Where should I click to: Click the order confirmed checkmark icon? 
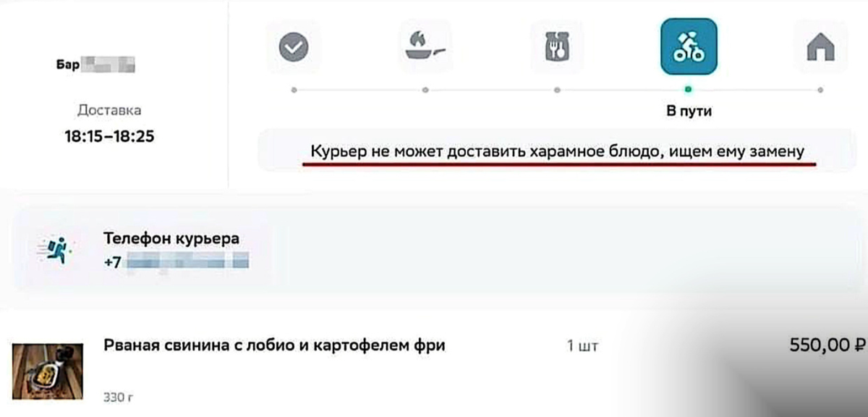coord(293,46)
